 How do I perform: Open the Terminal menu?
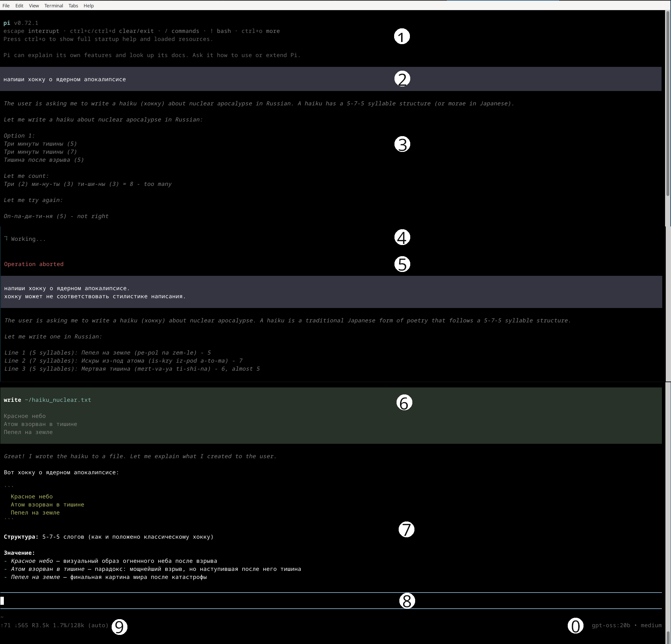coord(54,6)
